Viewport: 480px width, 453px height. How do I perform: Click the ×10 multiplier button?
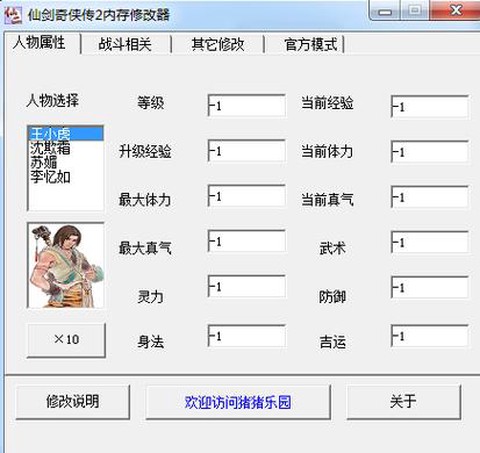click(66, 340)
